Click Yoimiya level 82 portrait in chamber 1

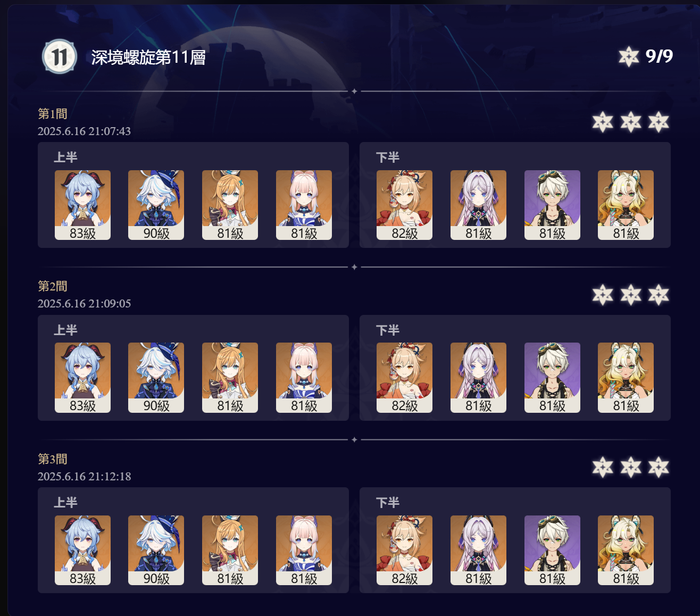click(x=404, y=205)
